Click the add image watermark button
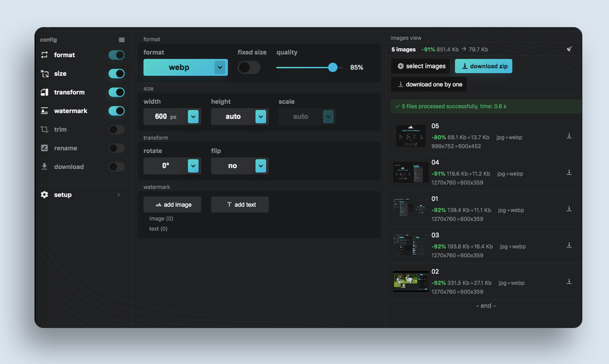609x364 pixels. coord(172,205)
